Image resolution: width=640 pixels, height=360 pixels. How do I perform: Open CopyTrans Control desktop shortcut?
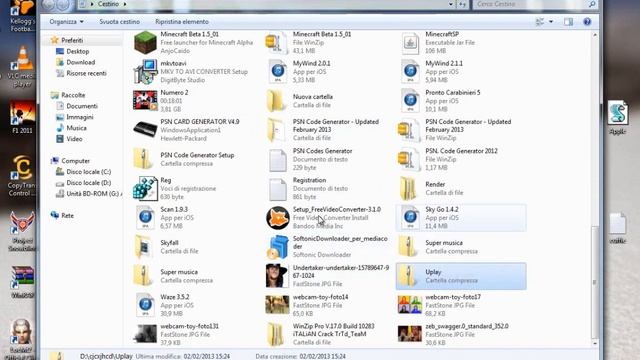[22, 176]
